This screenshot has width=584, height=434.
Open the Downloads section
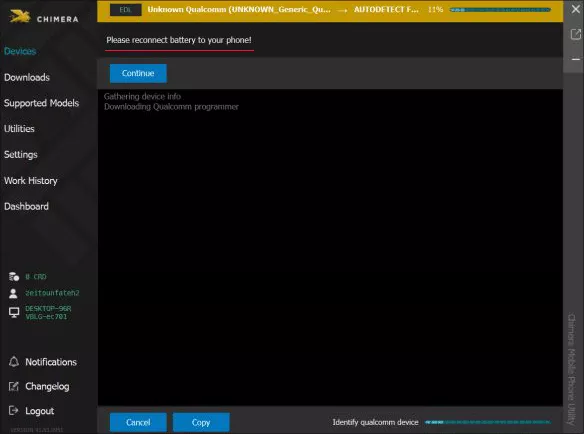[x=27, y=77]
